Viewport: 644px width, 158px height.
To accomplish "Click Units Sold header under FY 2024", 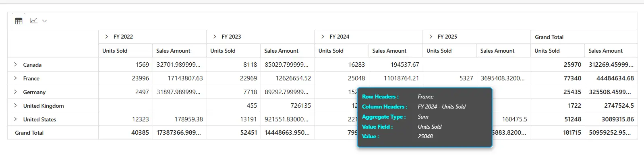I will 342,51.
